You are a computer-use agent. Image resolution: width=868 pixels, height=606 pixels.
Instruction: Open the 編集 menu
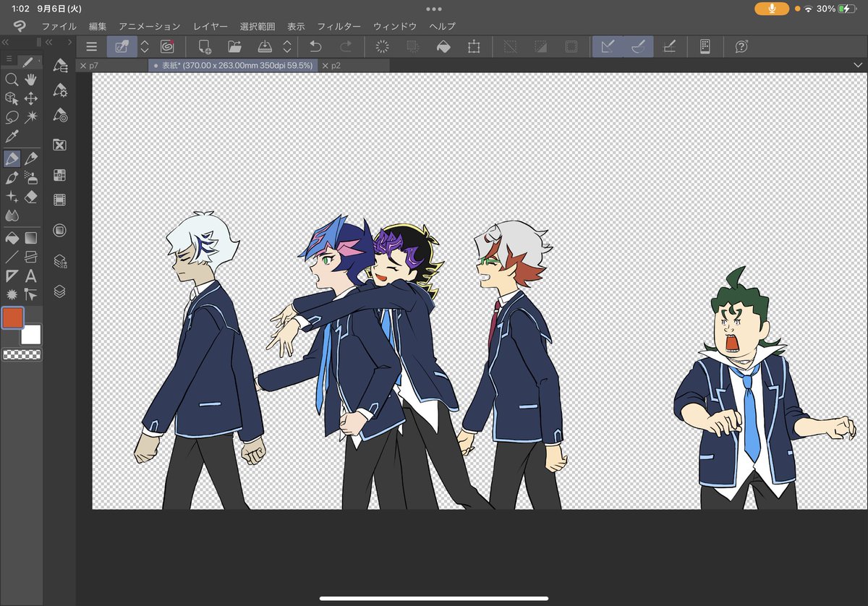[x=98, y=26]
